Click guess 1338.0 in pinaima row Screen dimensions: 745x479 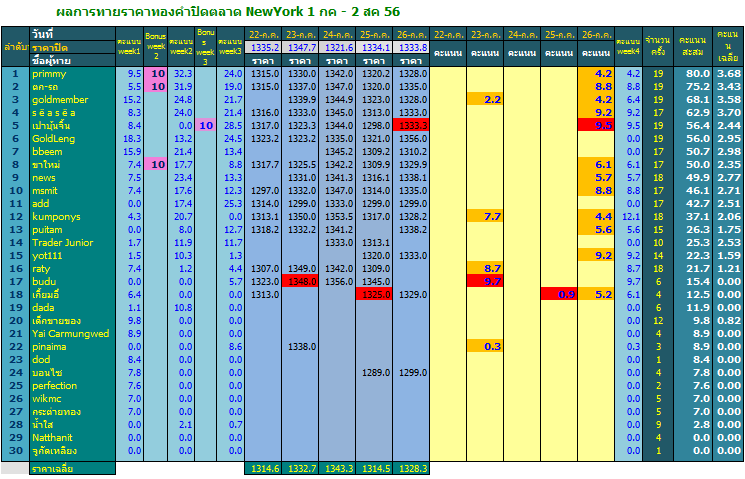point(302,346)
